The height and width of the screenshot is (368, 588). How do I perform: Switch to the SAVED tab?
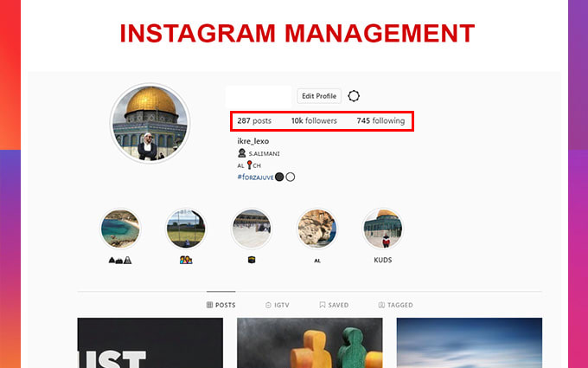pyautogui.click(x=334, y=305)
